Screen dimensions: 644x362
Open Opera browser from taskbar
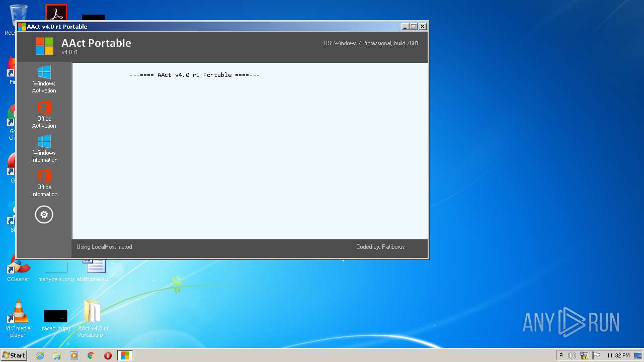pyautogui.click(x=108, y=355)
